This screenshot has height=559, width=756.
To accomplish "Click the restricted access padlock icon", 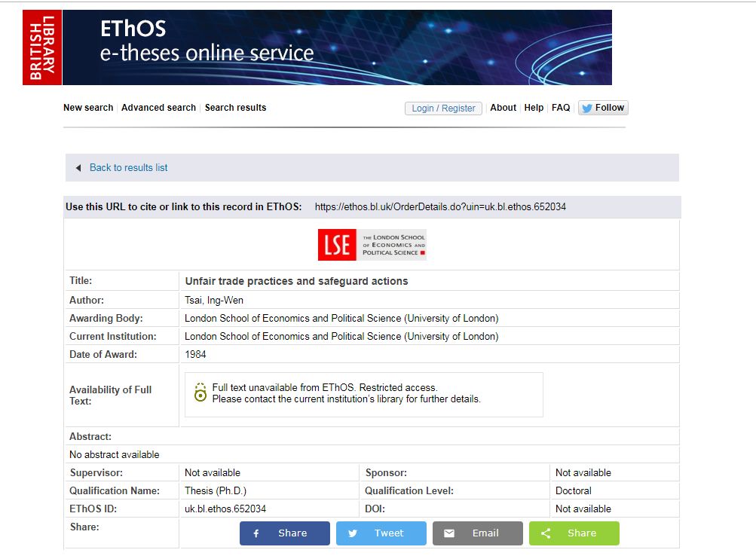I will coord(200,393).
